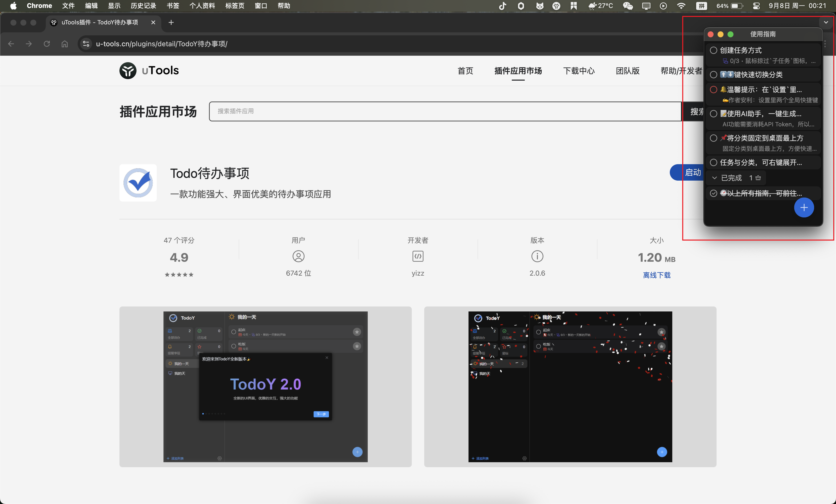Open the 窗口 menu
Viewport: 836px width, 504px height.
(261, 6)
